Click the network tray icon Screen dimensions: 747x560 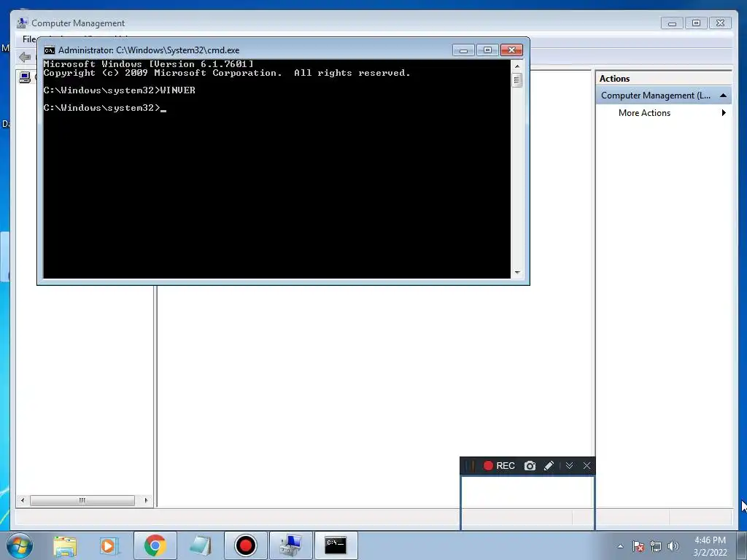point(656,546)
